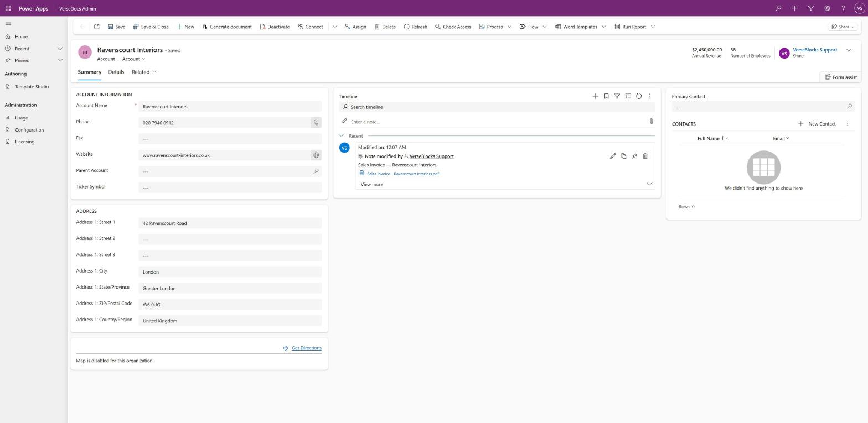Click the Delete command
Image resolution: width=868 pixels, height=423 pixels.
point(385,27)
